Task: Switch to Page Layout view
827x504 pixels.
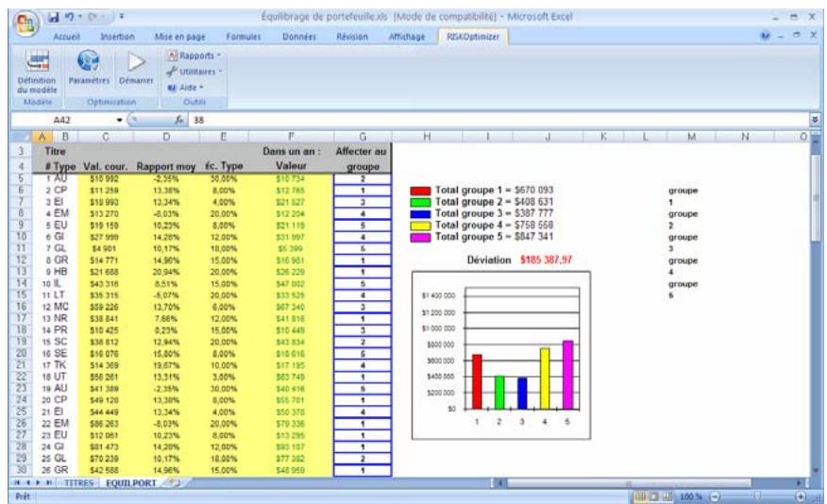Action: (653, 496)
